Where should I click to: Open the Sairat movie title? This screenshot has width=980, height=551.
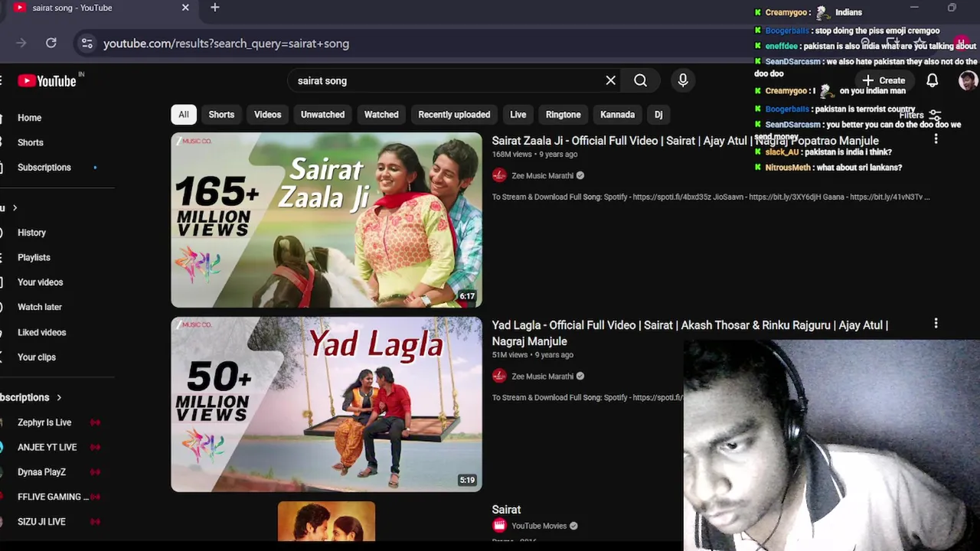pos(506,510)
